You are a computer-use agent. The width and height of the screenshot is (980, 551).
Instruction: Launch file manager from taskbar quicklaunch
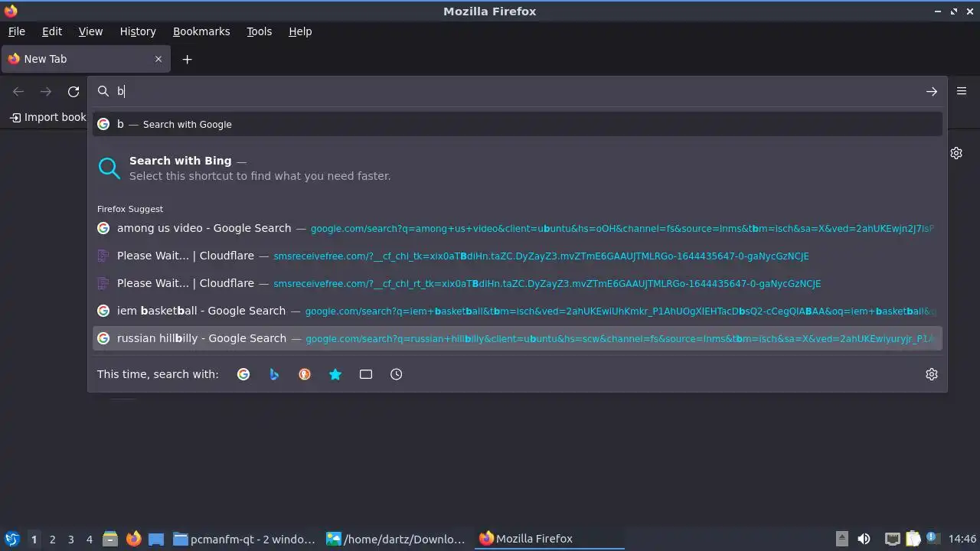(110, 539)
